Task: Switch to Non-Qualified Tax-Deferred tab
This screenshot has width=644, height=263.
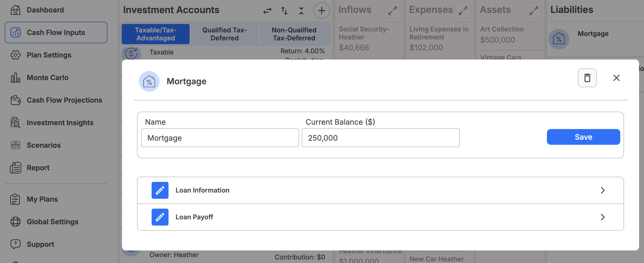Action: point(294,34)
